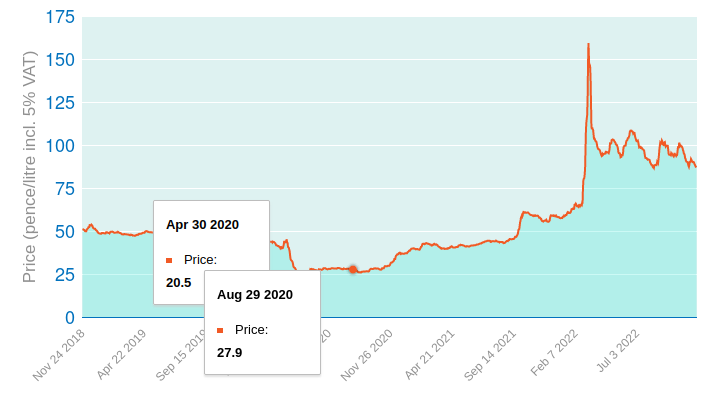
Task: Click the price spike peak near 160
Action: click(x=588, y=45)
